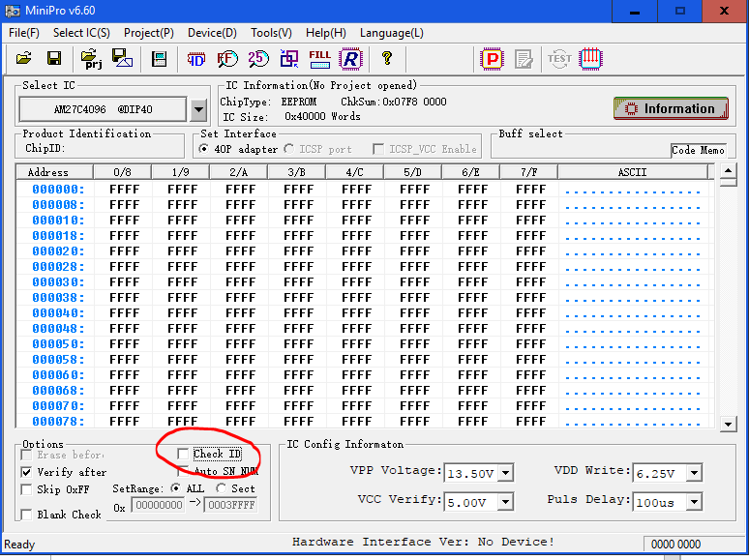The height and width of the screenshot is (560, 749).
Task: Enable the Check ID checkbox
Action: [x=183, y=454]
